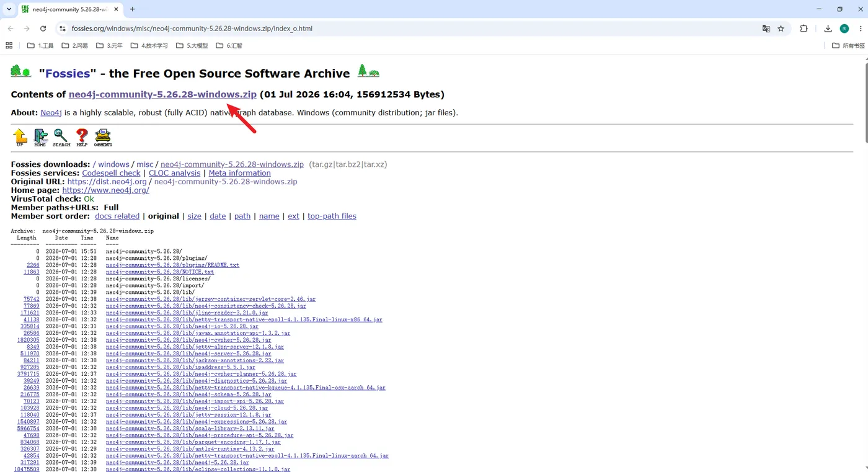Open the 6.汇智 bookmark folder
This screenshot has height=472, width=868.
point(229,45)
